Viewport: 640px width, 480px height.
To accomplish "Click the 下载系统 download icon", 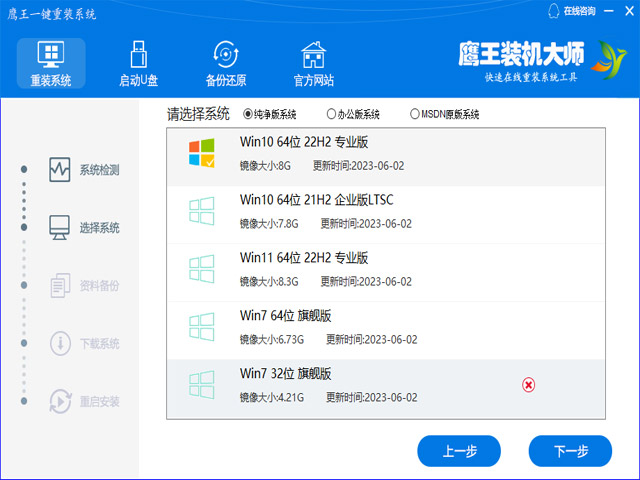I will [60, 343].
